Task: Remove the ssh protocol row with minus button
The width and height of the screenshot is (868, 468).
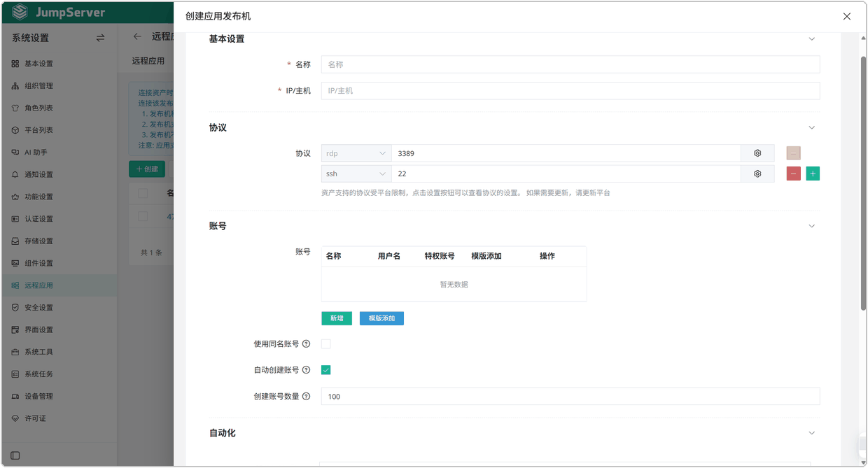Action: tap(793, 173)
